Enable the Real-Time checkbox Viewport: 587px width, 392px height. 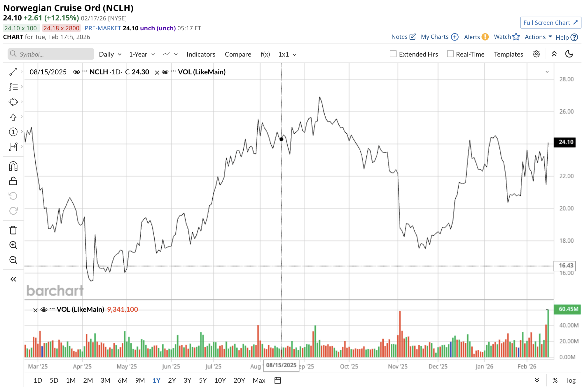450,54
